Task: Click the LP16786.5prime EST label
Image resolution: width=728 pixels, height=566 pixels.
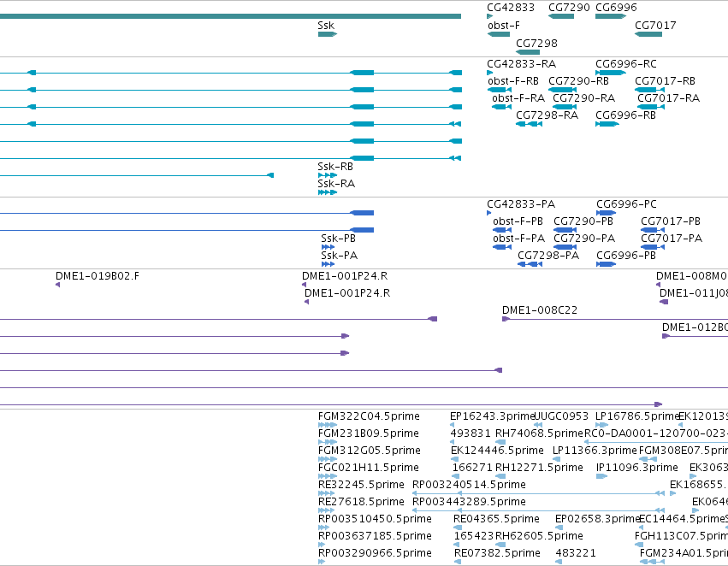Action: (x=637, y=416)
